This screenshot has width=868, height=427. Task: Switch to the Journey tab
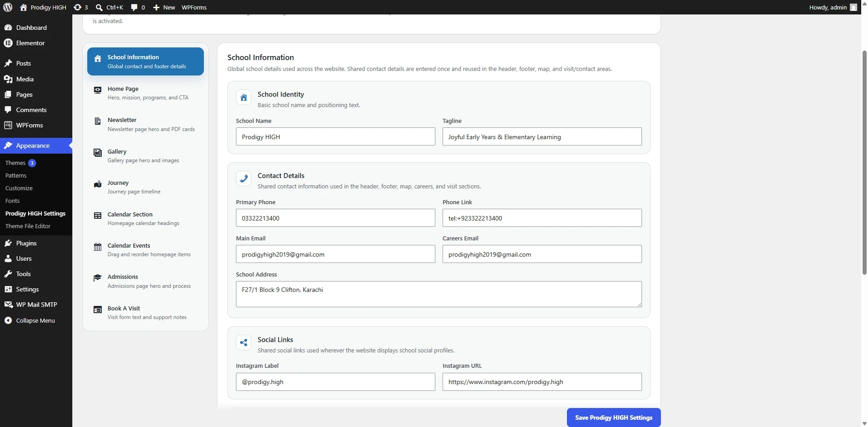pyautogui.click(x=146, y=187)
